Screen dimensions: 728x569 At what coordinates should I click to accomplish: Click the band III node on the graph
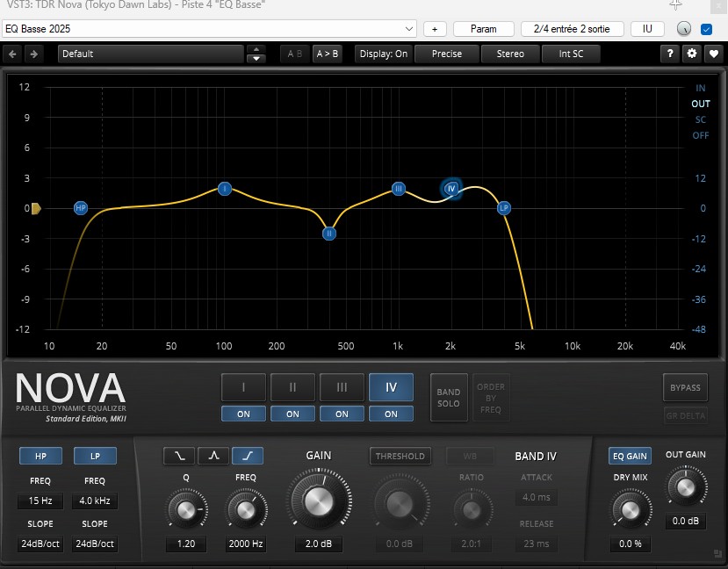pyautogui.click(x=399, y=189)
